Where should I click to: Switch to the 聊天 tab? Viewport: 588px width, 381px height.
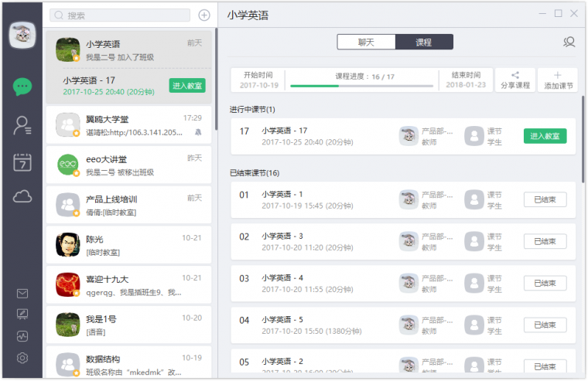click(366, 42)
